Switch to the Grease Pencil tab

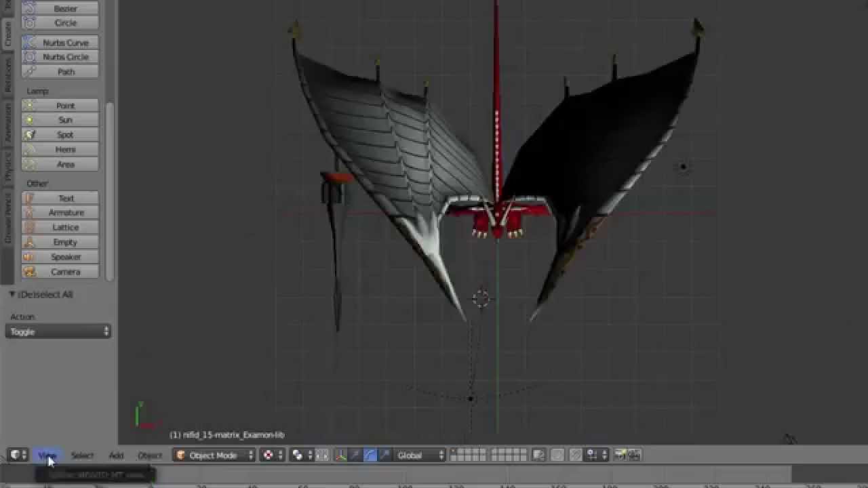click(7, 217)
